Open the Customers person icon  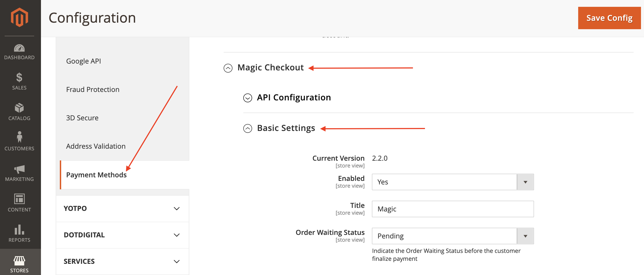[x=19, y=137]
